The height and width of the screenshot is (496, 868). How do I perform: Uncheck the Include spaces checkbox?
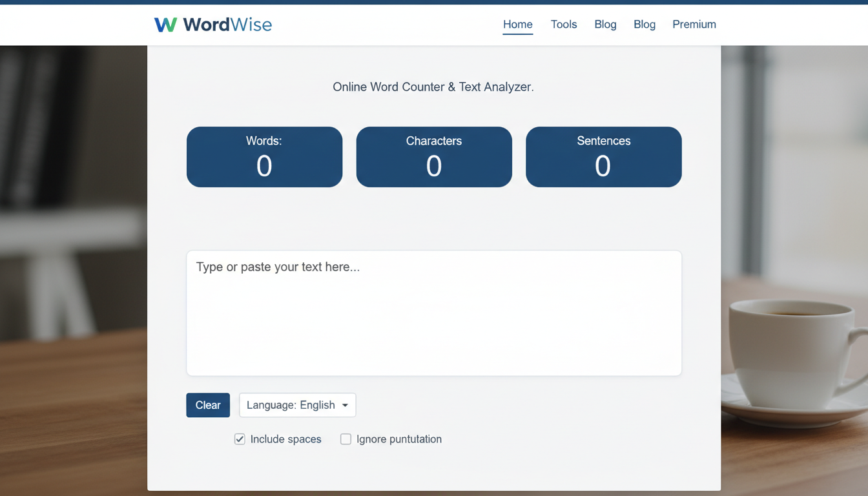point(240,439)
